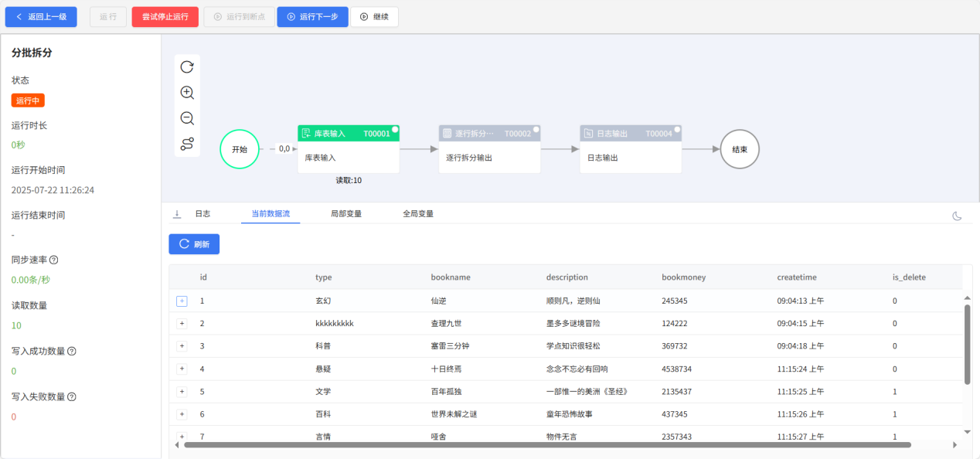Click the cell 童年恐怖故事
Viewport: 980px width, 459px height.
click(x=570, y=414)
